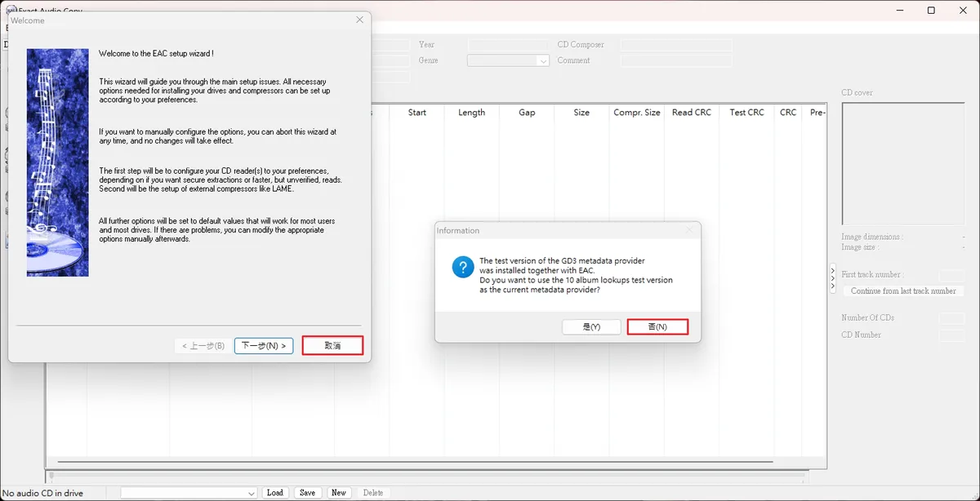Sort by the Compr. Size column header

637,113
